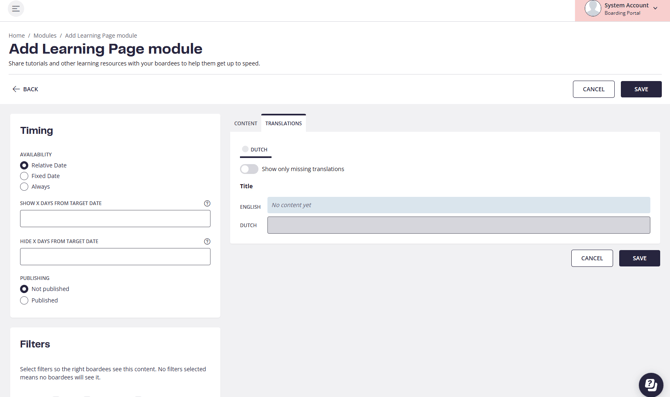
Task: Expand the System Account dropdown chevron
Action: click(655, 8)
